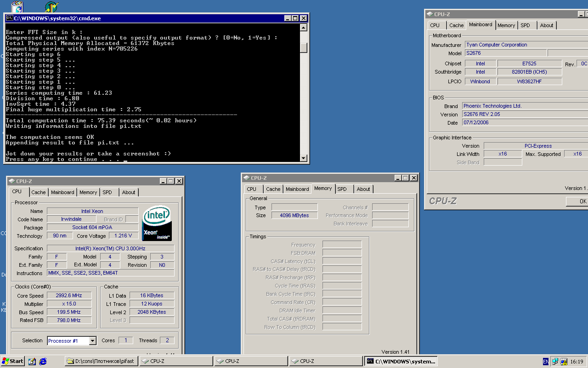Activate first CPU-Z taskbar button
This screenshot has width=588, height=368.
[176, 361]
